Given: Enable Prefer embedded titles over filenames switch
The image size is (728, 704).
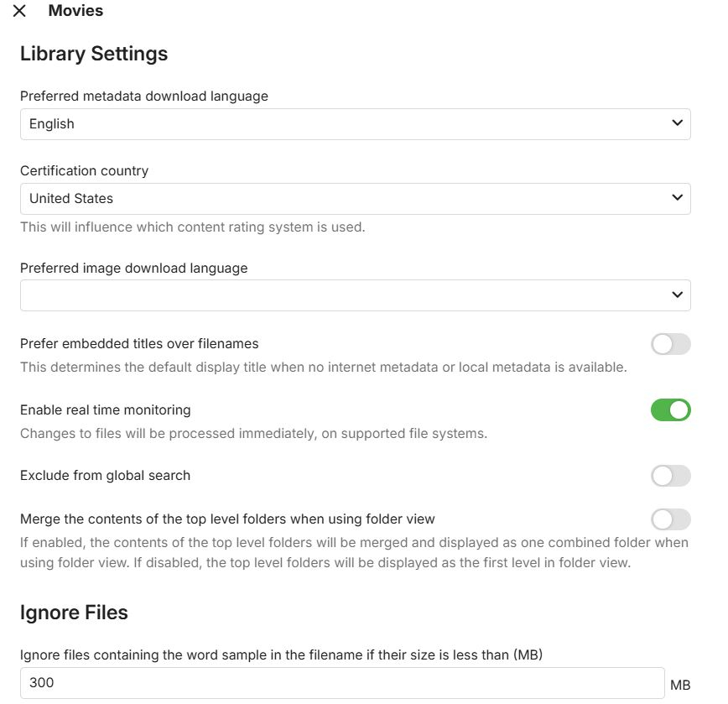Looking at the screenshot, I should [670, 344].
